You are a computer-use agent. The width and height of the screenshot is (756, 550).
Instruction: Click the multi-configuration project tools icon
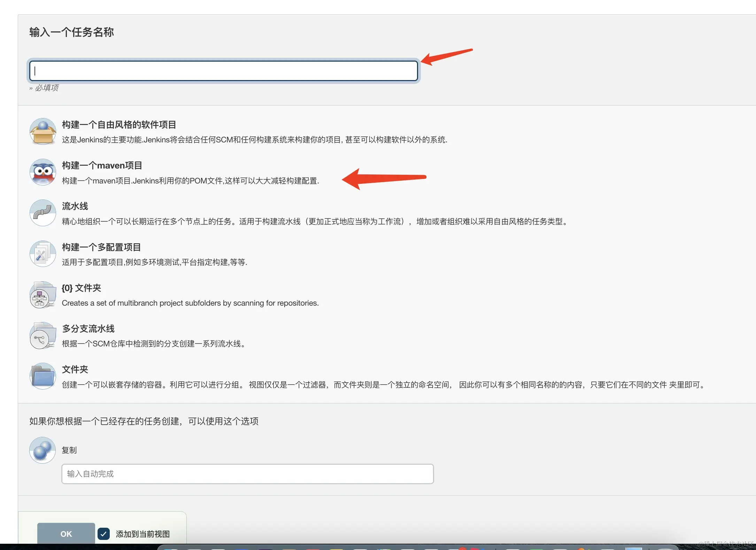[43, 254]
